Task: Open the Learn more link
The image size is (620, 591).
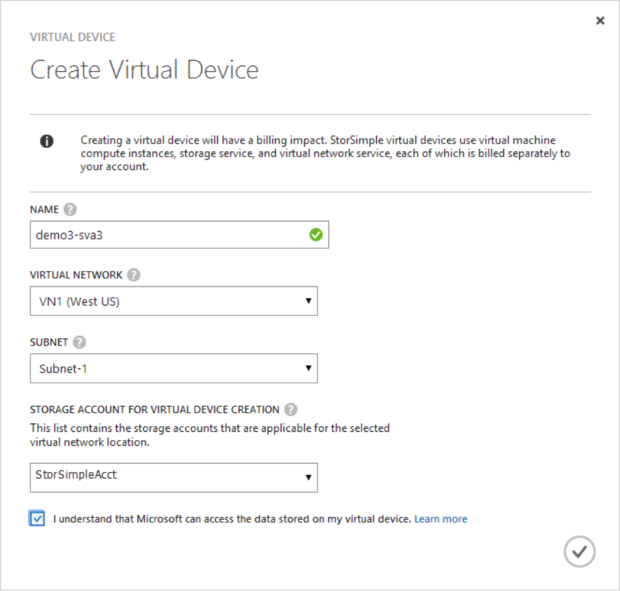Action: coord(441,519)
